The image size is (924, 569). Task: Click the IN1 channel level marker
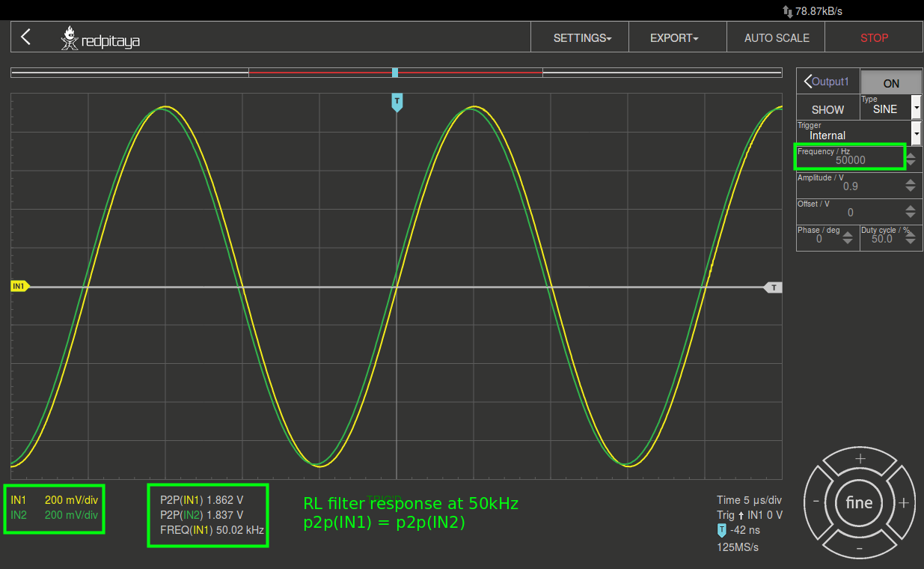[x=19, y=286]
